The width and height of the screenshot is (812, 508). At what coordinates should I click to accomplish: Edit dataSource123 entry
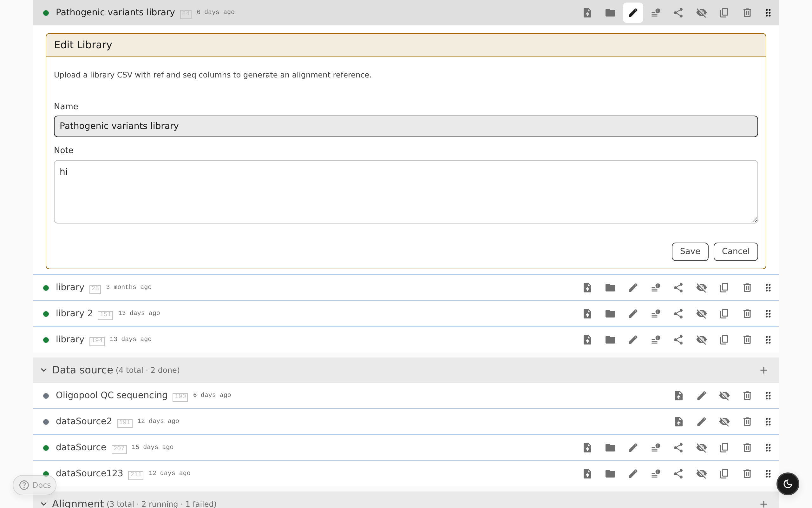tap(633, 474)
